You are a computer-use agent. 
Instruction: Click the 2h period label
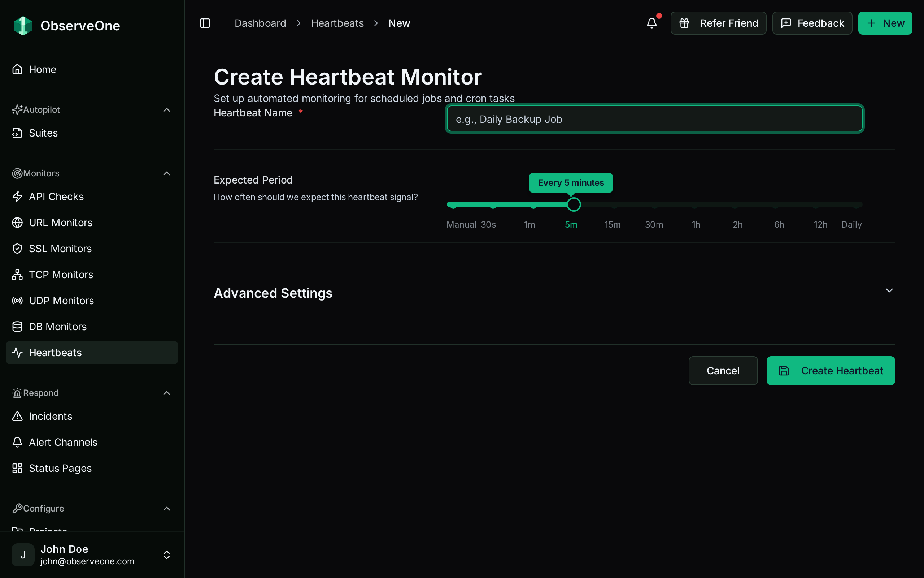[x=738, y=224]
